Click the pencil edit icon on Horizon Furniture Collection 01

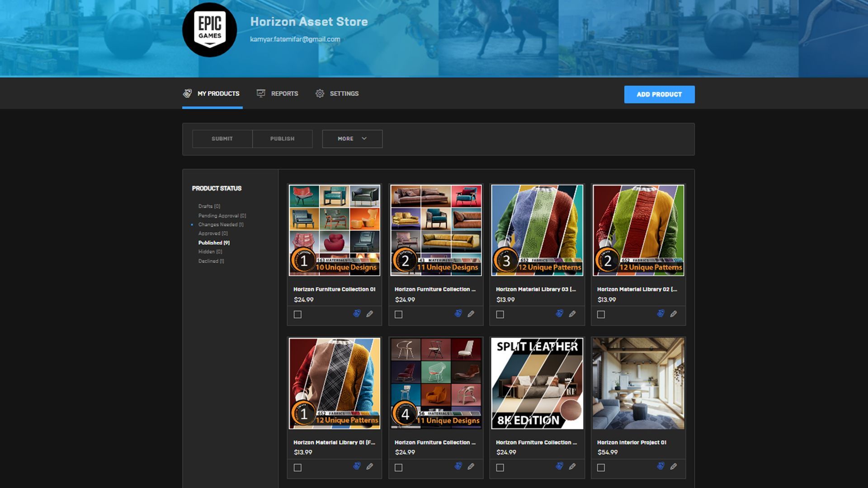pos(370,314)
